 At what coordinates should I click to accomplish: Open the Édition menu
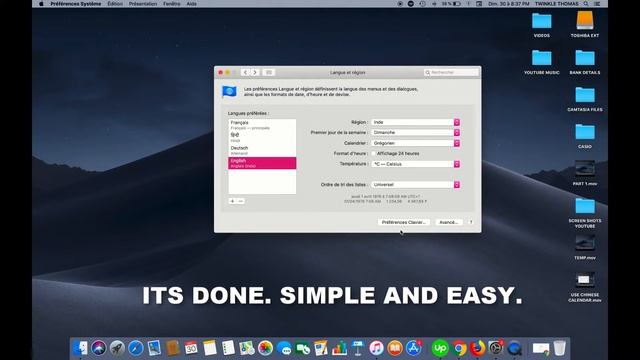[x=115, y=4]
